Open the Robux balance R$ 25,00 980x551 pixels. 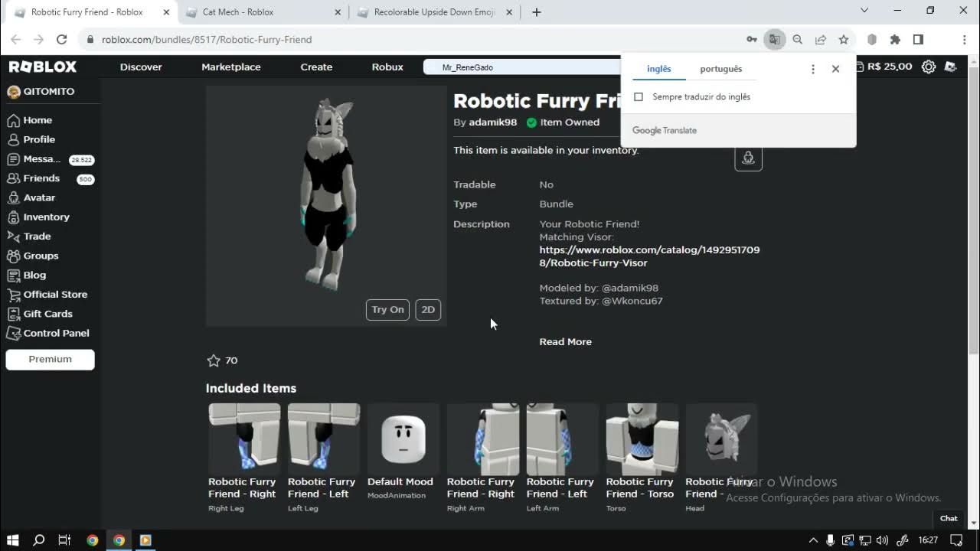point(884,67)
